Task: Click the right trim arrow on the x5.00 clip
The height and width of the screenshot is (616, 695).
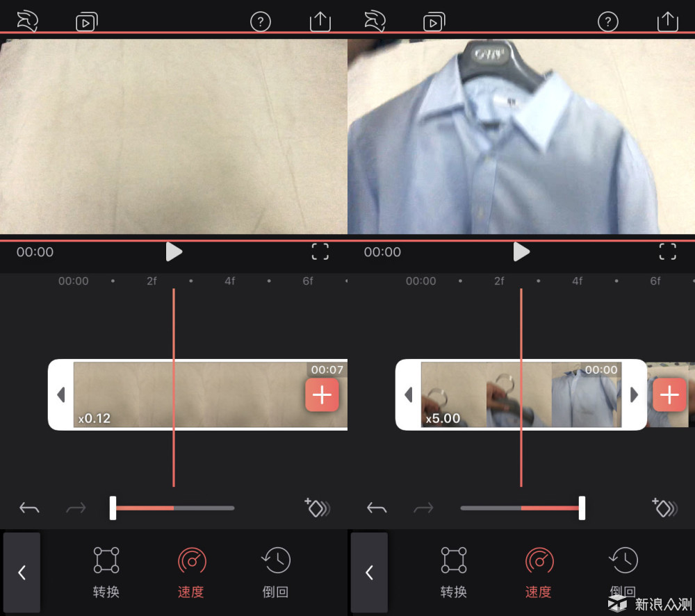Action: coord(633,394)
